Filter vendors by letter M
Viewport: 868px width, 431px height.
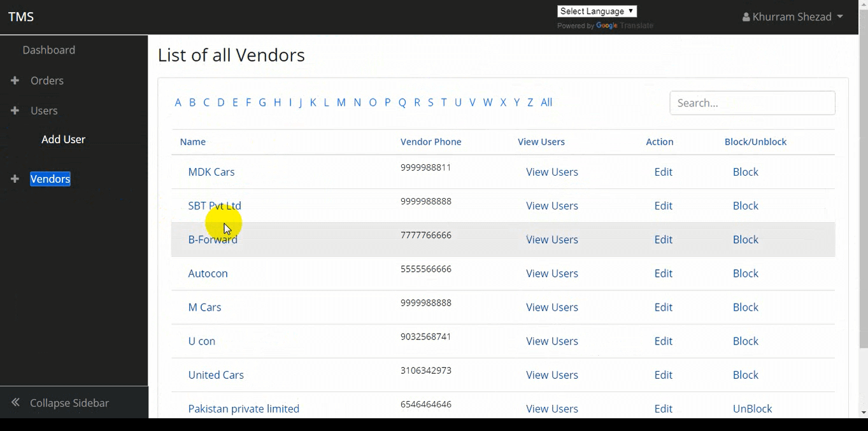[x=341, y=102]
